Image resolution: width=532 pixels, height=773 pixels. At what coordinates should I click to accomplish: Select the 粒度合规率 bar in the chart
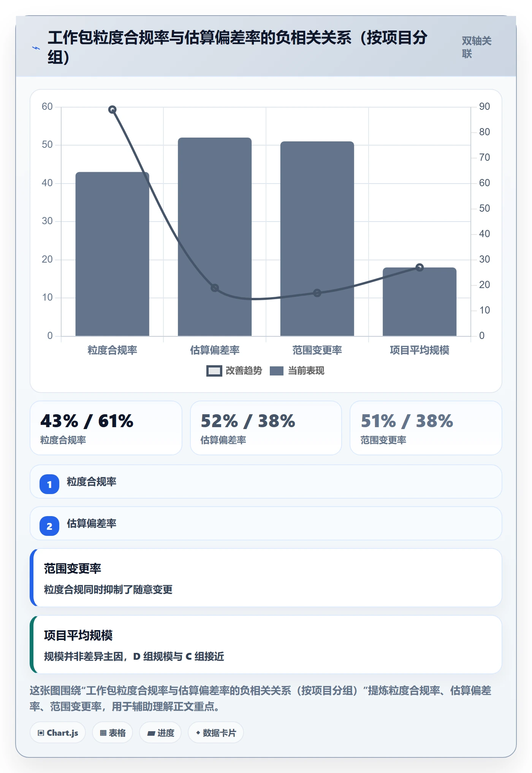112,254
